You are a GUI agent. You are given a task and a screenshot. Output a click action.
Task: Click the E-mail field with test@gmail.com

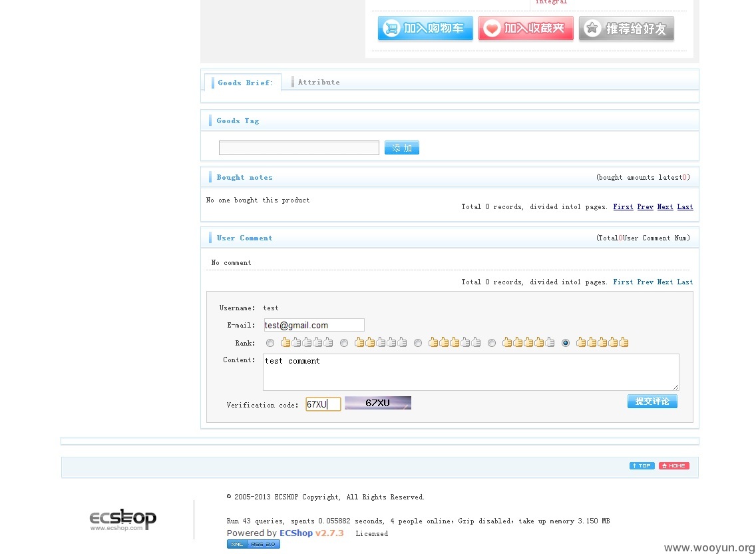click(x=314, y=325)
